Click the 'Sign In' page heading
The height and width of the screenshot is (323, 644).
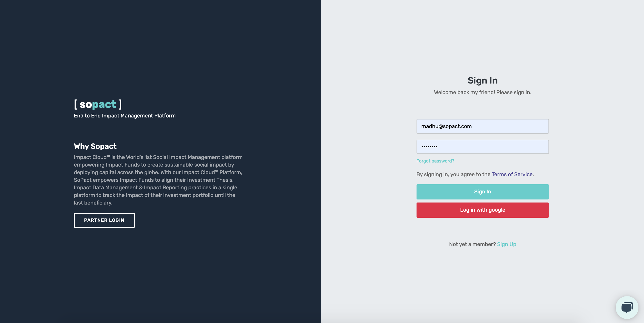[x=482, y=80]
